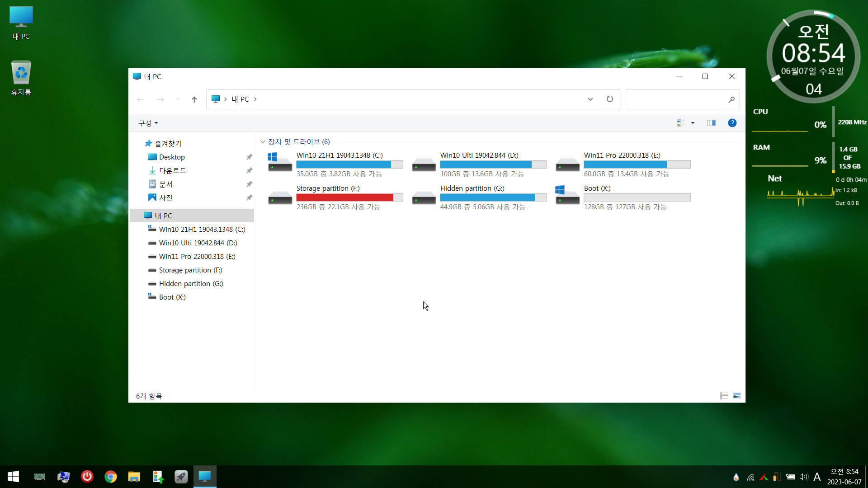
Task: Open the network tray icon
Action: 750,477
